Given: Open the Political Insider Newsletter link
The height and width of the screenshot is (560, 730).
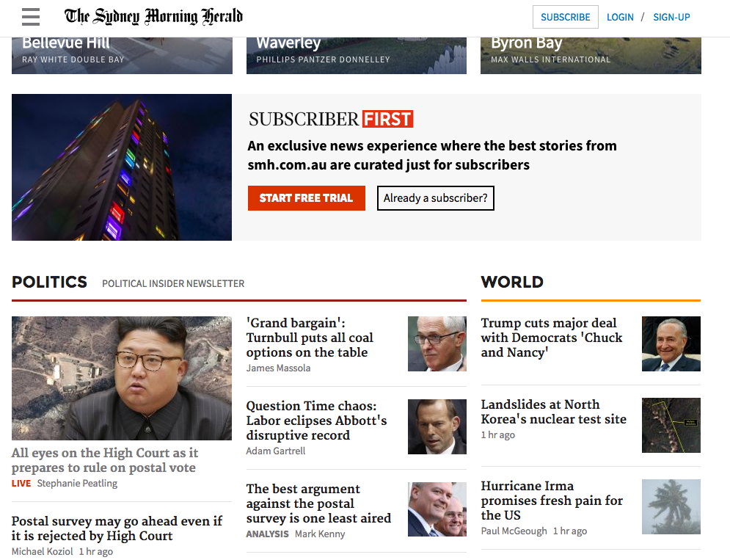Looking at the screenshot, I should [x=173, y=283].
